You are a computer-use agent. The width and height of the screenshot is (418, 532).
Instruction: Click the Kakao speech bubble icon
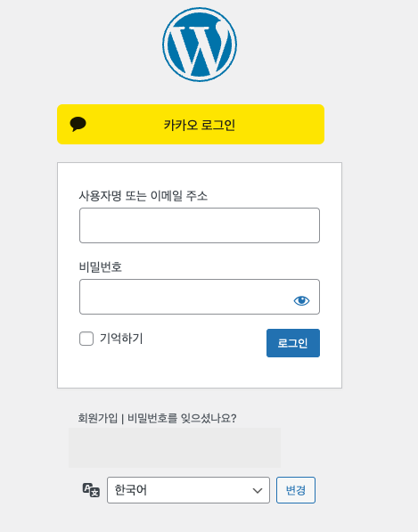[x=78, y=124]
